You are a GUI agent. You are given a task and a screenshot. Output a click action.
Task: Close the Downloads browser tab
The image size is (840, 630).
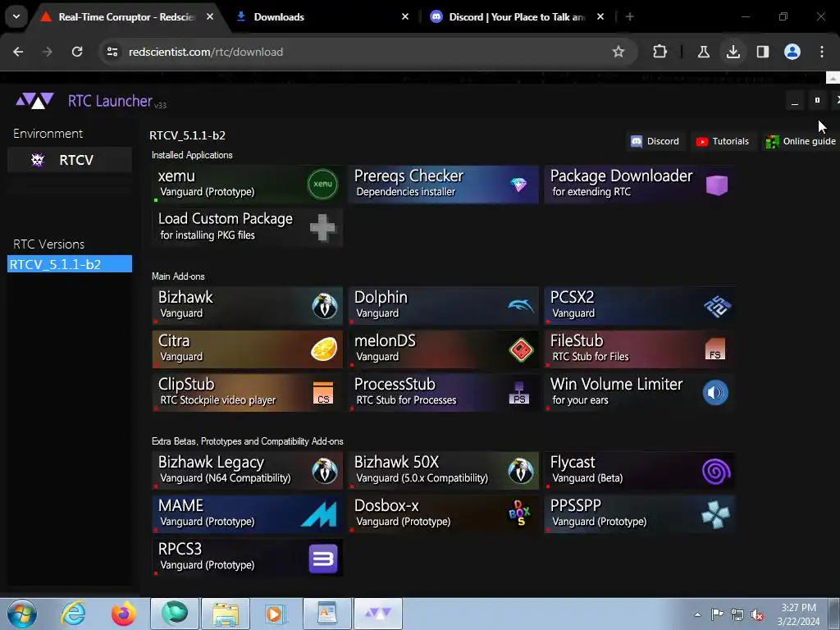405,17
